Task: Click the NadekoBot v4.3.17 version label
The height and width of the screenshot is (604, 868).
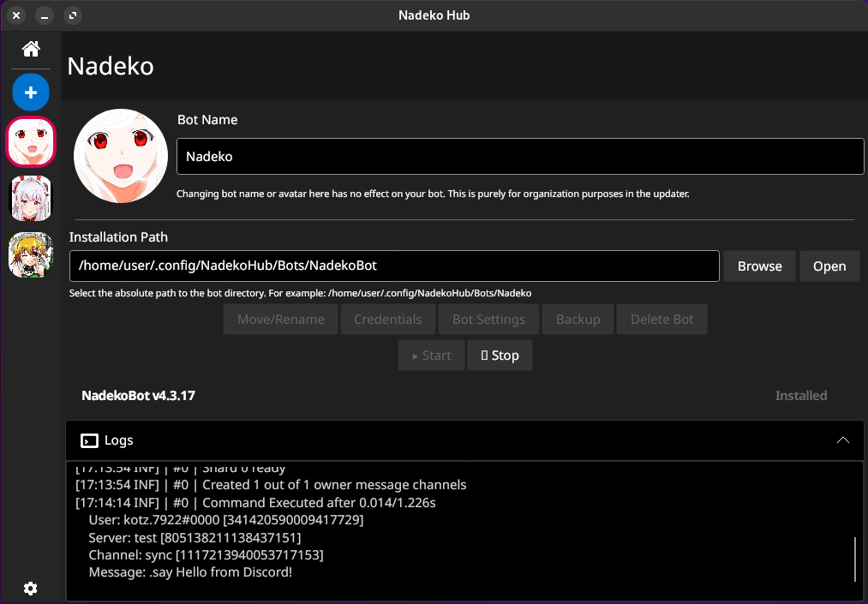Action: (139, 395)
